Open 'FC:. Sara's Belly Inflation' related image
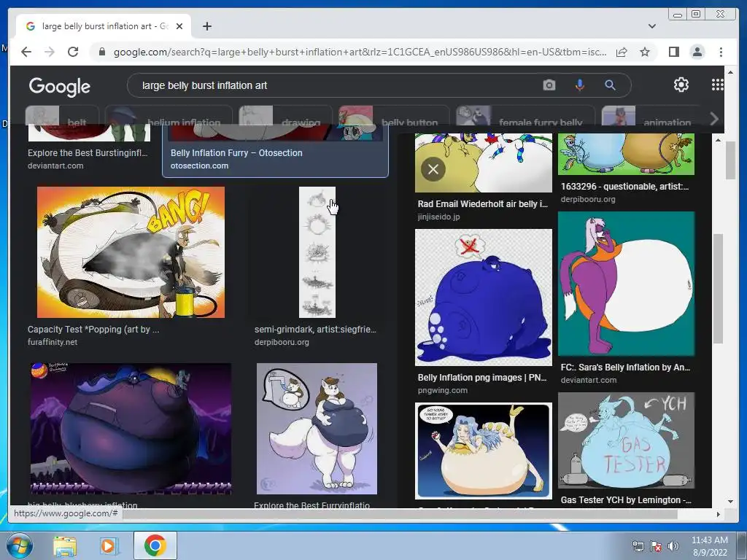The height and width of the screenshot is (560, 747). pos(626,284)
